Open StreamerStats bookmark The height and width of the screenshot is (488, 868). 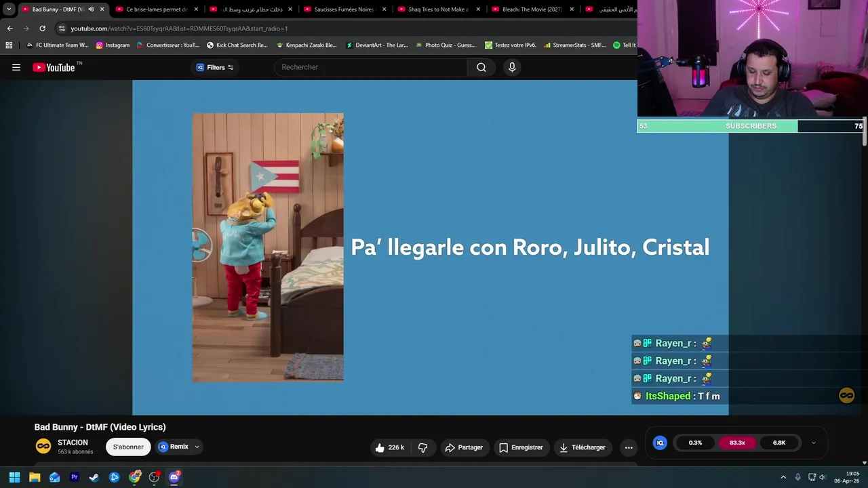(x=574, y=45)
